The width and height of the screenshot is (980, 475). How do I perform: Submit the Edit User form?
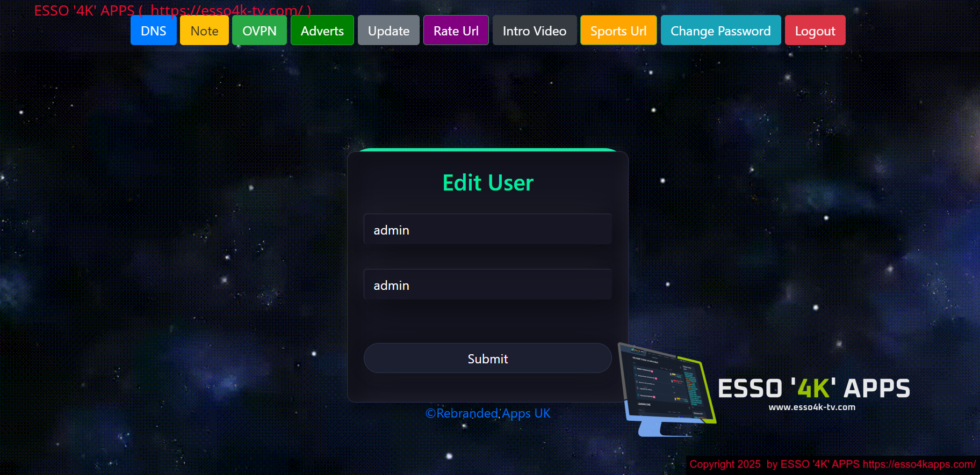click(x=488, y=358)
